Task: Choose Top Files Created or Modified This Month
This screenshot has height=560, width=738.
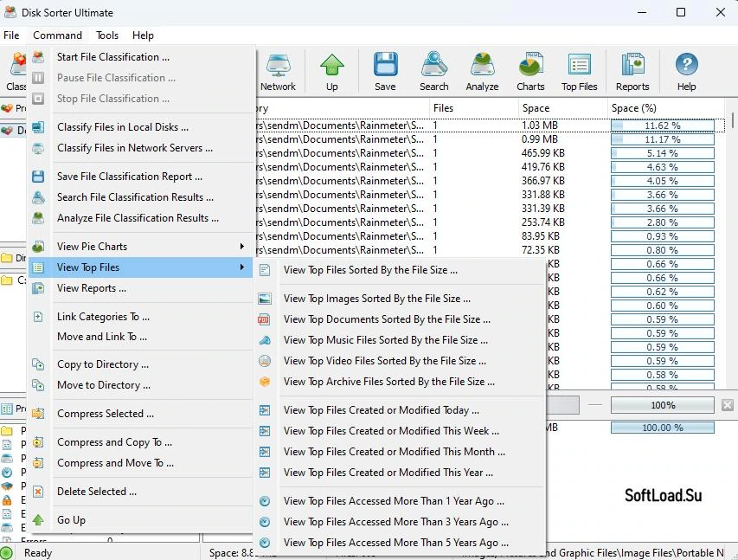Action: point(400,452)
